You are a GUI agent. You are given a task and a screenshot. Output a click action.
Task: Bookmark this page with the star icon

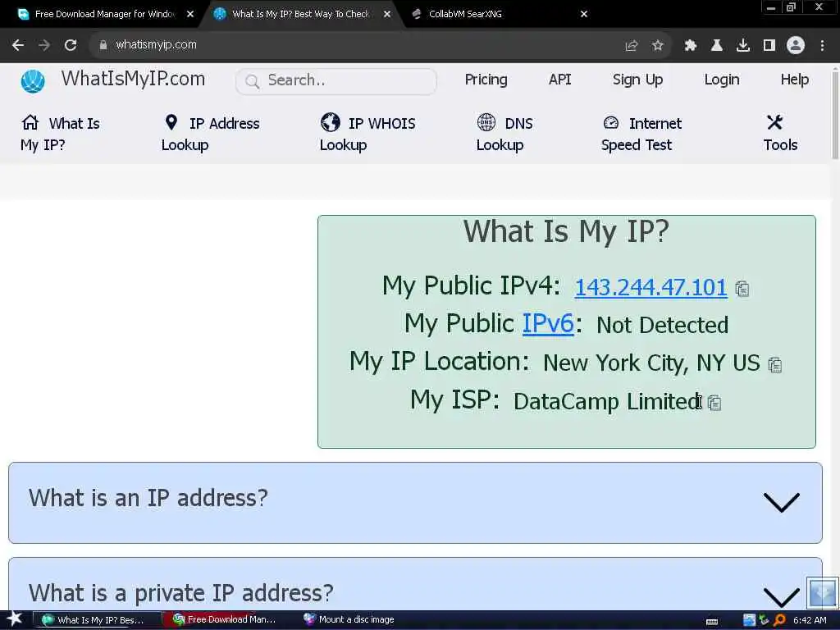[x=657, y=46]
